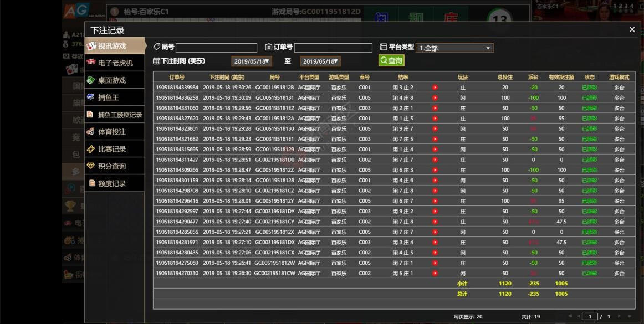This screenshot has height=324, width=644.
Task: Jump to the last page arrow
Action: pyautogui.click(x=630, y=316)
